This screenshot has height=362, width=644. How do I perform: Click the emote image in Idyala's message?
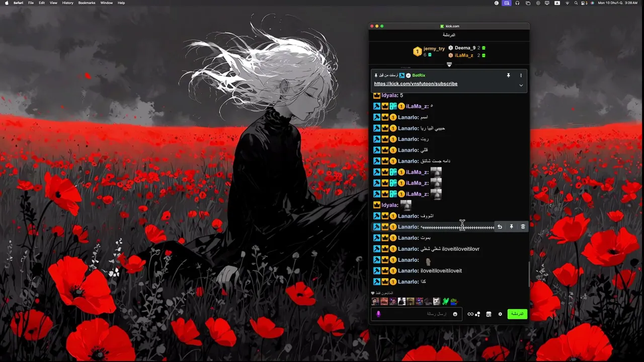click(406, 205)
